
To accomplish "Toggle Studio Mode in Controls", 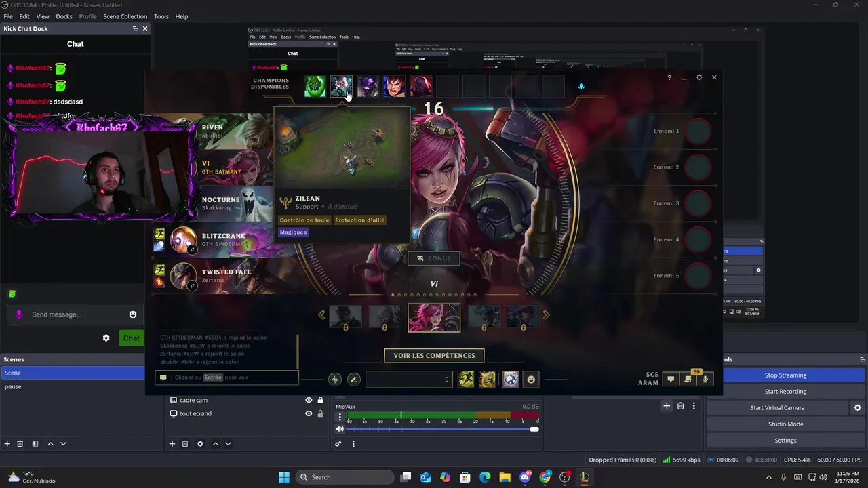I will pyautogui.click(x=785, y=424).
